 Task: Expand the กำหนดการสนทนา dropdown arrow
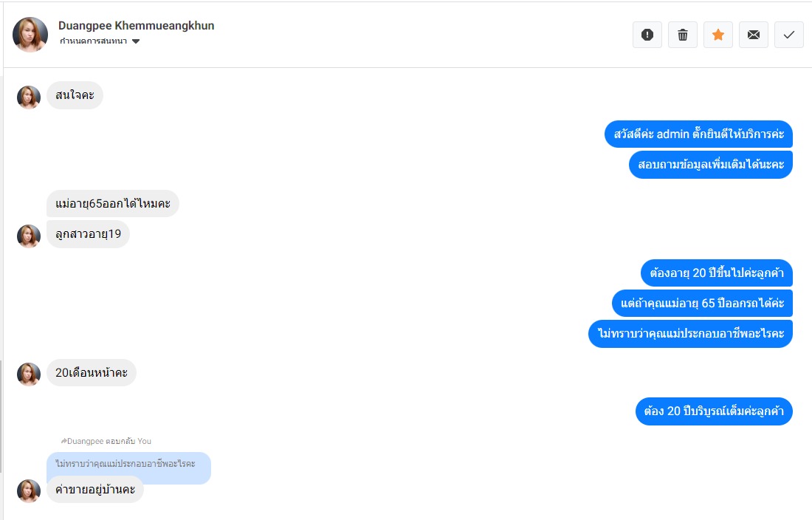[136, 41]
